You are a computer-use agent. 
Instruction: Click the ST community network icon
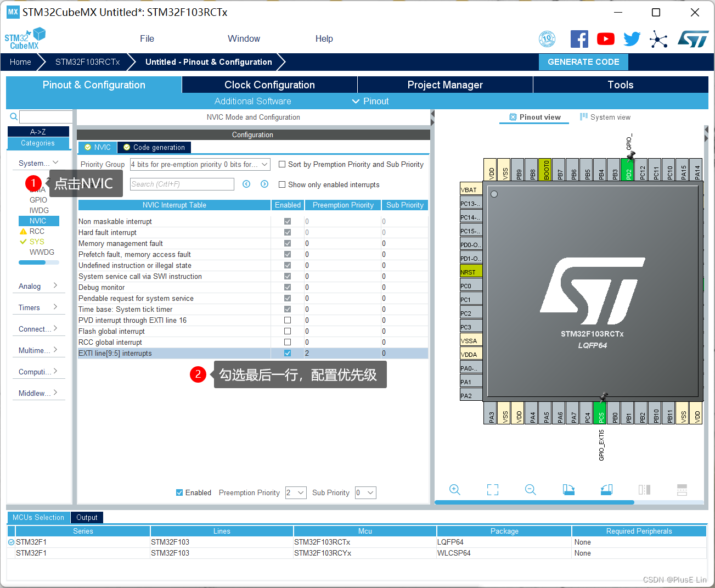658,39
